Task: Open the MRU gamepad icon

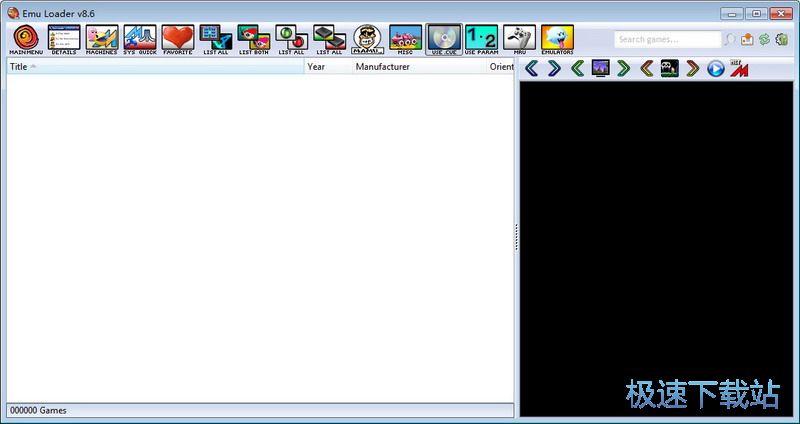Action: coord(519,39)
